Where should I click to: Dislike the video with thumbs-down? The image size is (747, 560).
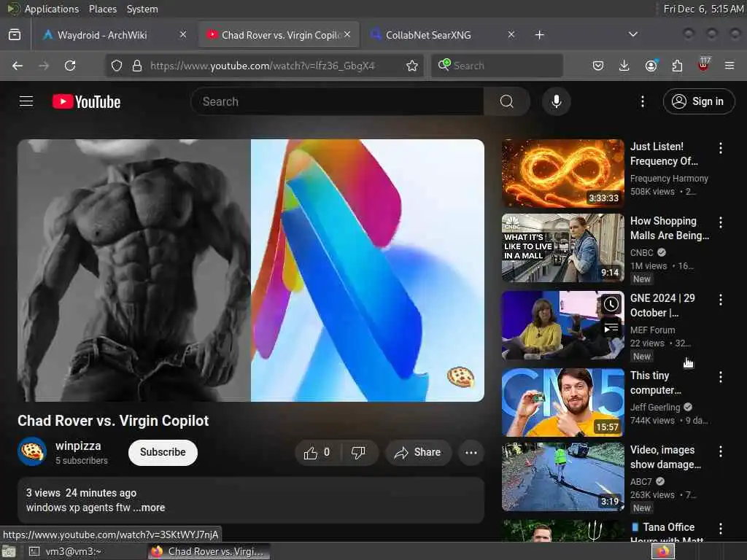[358, 452]
